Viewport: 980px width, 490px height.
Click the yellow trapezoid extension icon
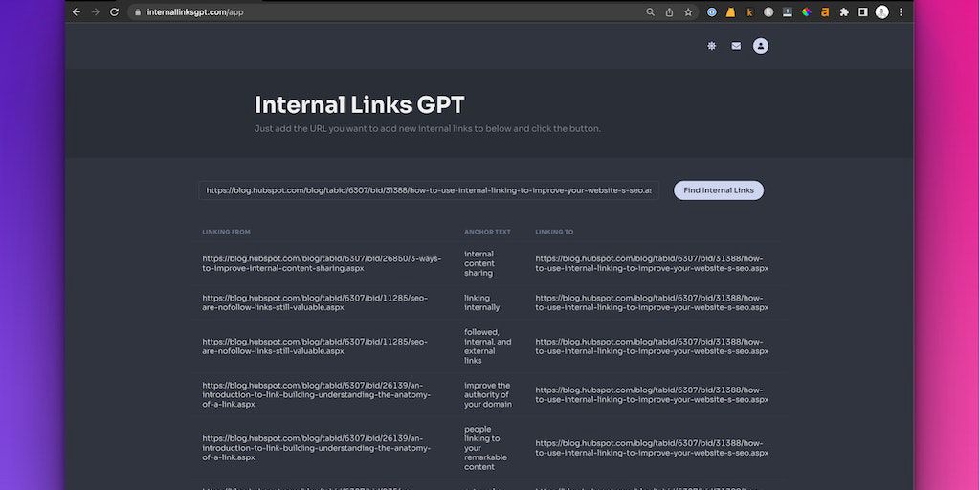tap(730, 11)
